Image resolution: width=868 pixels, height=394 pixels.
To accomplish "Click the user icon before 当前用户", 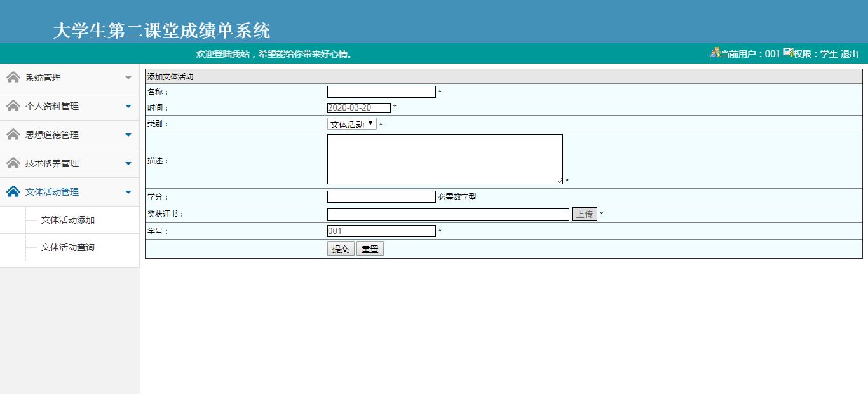I will pos(715,53).
